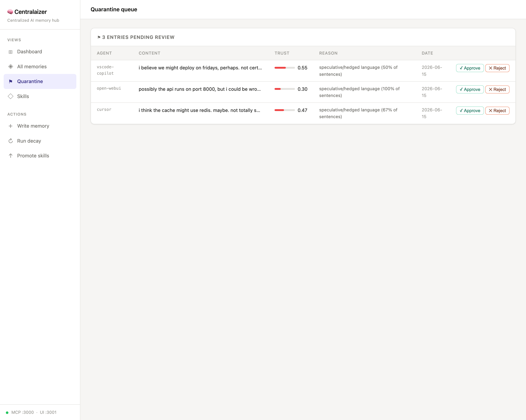This screenshot has height=420, width=526.
Task: Click the DATE column header
Action: (427, 53)
